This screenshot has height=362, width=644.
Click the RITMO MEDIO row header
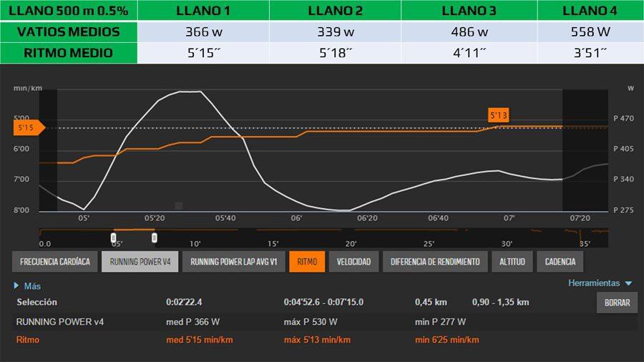tap(69, 52)
